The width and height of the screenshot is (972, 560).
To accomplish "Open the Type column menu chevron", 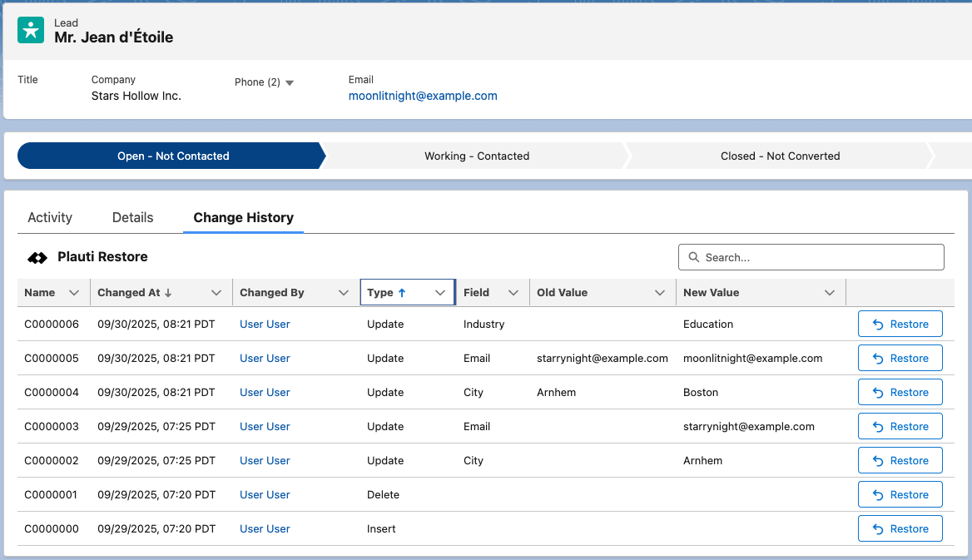I will pos(440,293).
